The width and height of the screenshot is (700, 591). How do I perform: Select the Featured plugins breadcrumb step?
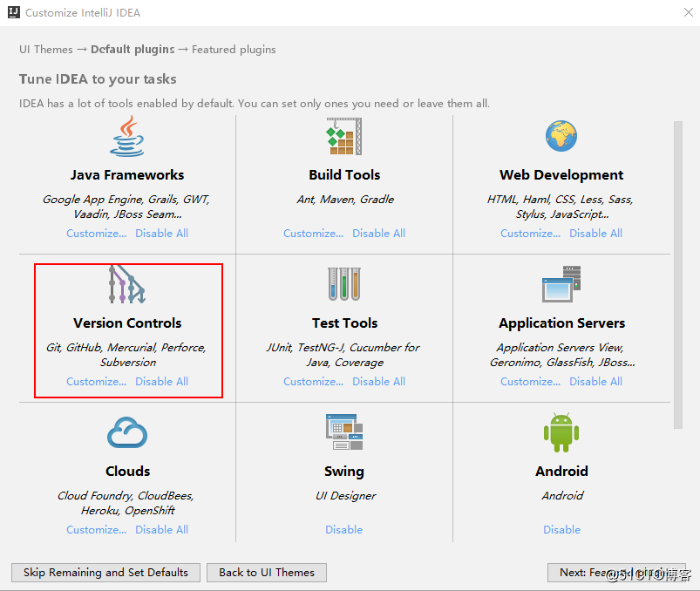pyautogui.click(x=234, y=50)
